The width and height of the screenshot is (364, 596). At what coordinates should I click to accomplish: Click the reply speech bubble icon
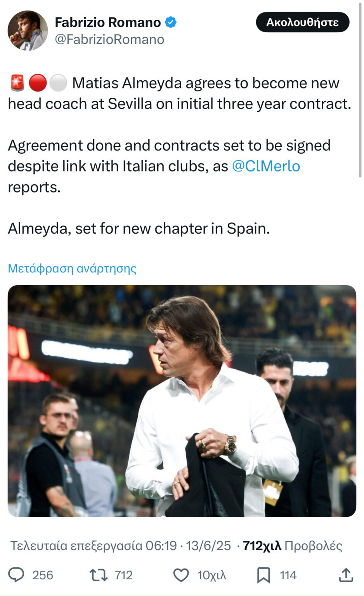(x=16, y=575)
